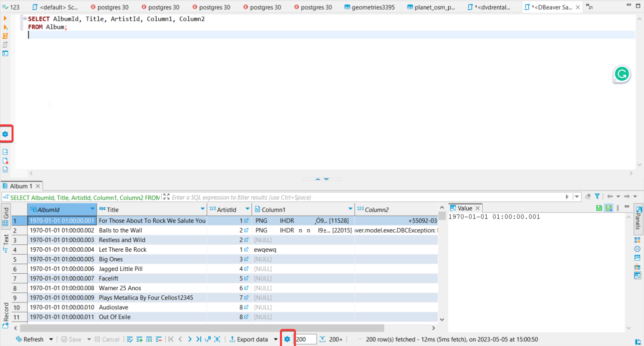Execute the SQL script icon
This screenshot has width=644, height=346.
(x=6, y=36)
